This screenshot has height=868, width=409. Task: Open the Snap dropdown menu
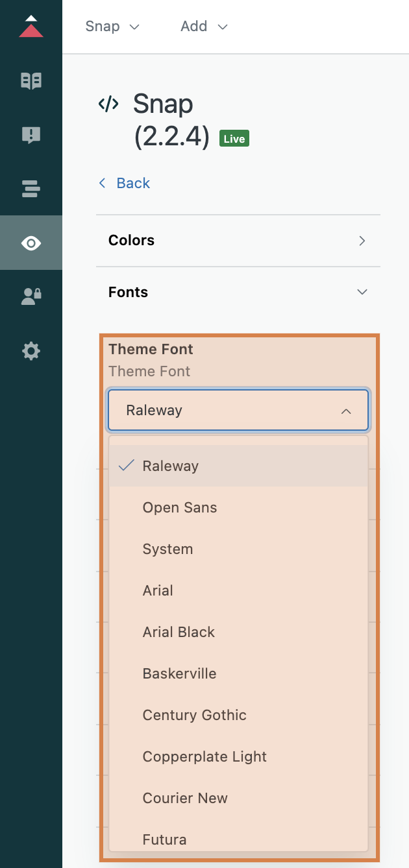point(112,27)
